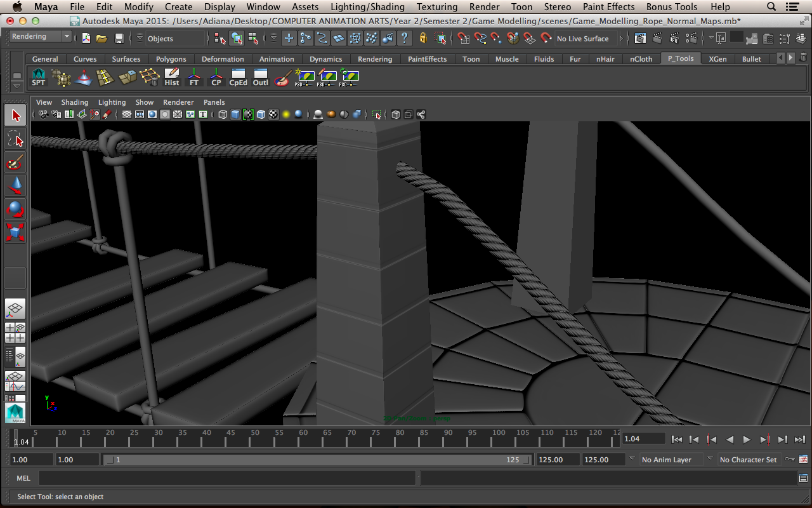Open the Objects selection mask dropdown
Viewport: 812px width, 508px height.
176,39
